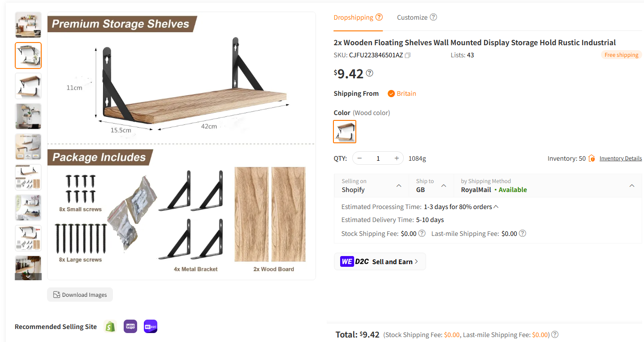Open the price explanation question mark icon
This screenshot has height=342, width=644.
tap(369, 73)
